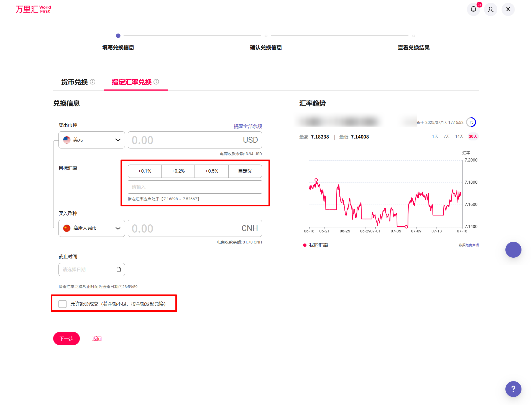Select the 自定义 rate option

(245, 171)
